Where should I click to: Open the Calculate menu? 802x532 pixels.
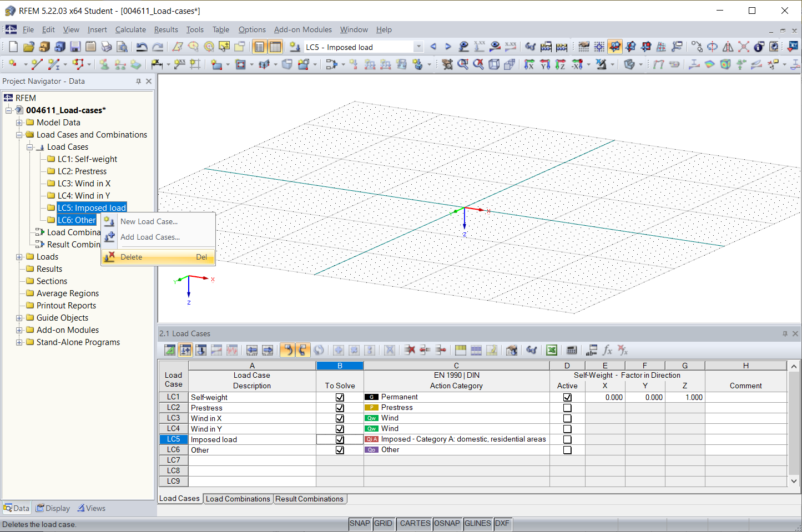pyautogui.click(x=130, y=30)
